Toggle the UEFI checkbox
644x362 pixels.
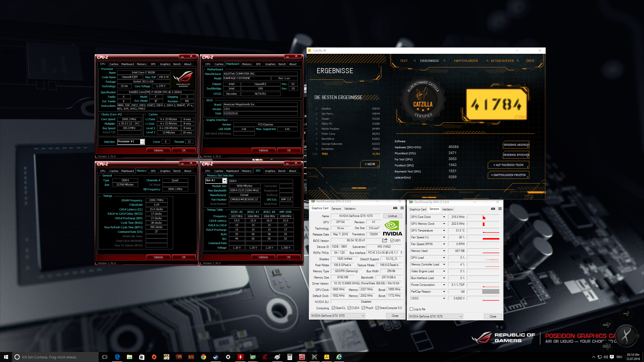pyautogui.click(x=392, y=241)
